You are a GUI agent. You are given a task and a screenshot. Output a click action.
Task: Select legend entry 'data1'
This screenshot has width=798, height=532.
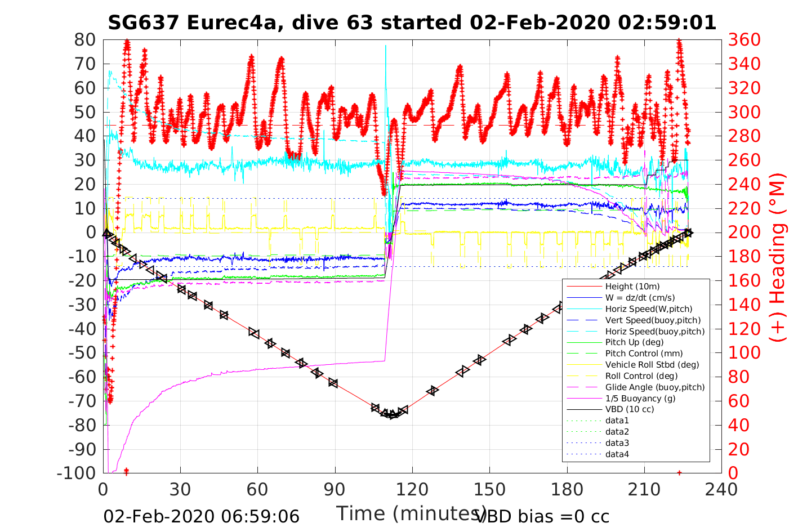point(617,421)
